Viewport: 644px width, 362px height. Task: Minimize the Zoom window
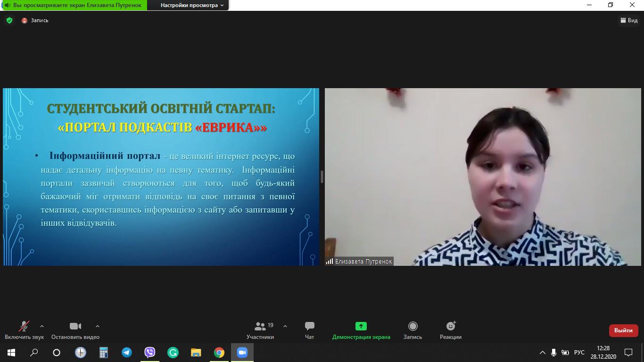click(589, 5)
